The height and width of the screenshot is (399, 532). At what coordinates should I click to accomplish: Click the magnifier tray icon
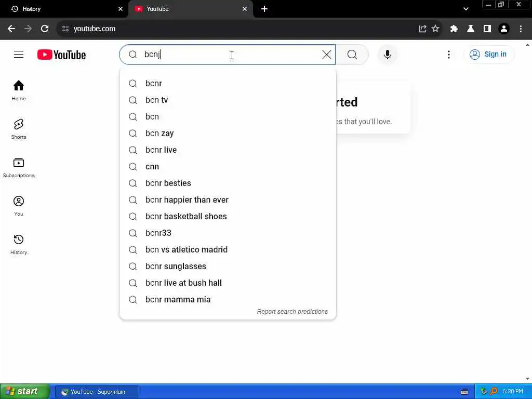point(494,392)
